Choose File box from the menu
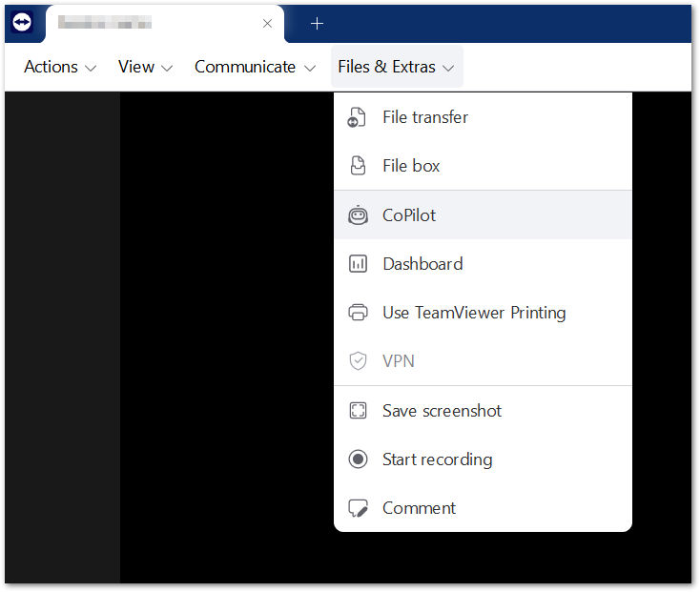Screen dimensions: 700x592 (x=483, y=166)
